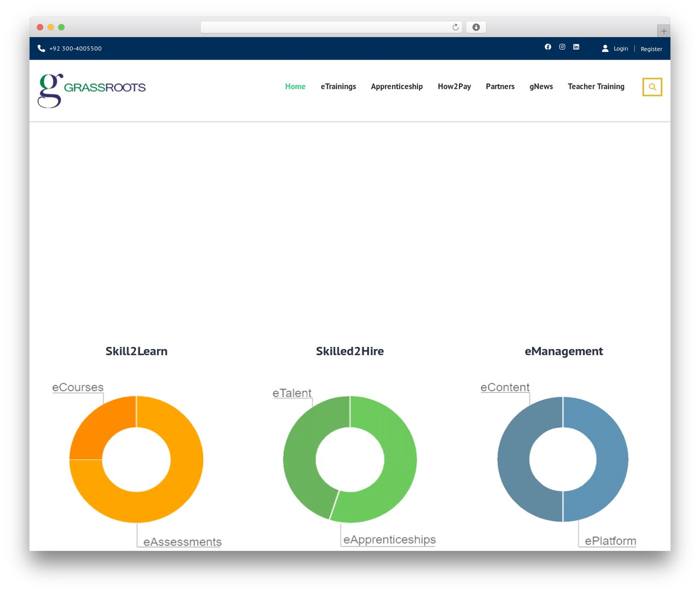Focus the browser address bar
The width and height of the screenshot is (700, 593).
(331, 27)
